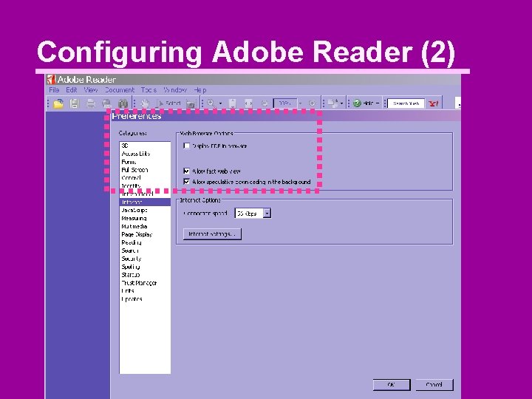Select the Search category
This screenshot has height=399, width=532.
[145, 250]
